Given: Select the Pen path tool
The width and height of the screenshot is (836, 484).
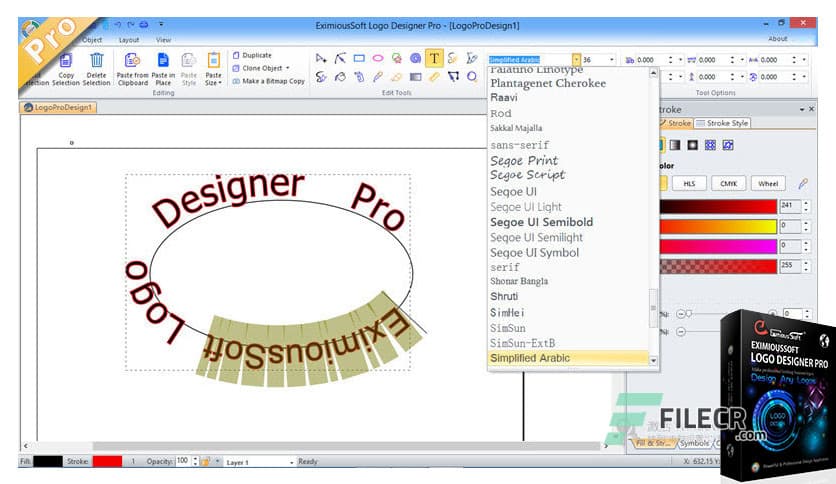Looking at the screenshot, I should coord(340,59).
